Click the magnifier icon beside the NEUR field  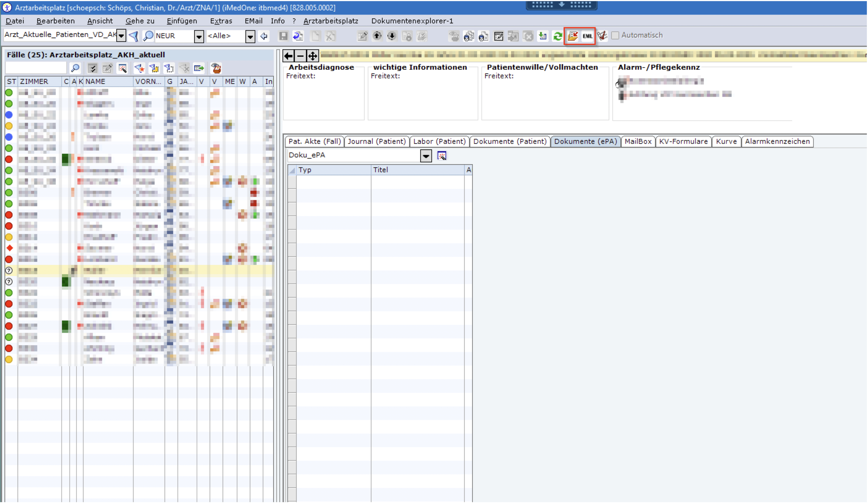[x=148, y=36]
